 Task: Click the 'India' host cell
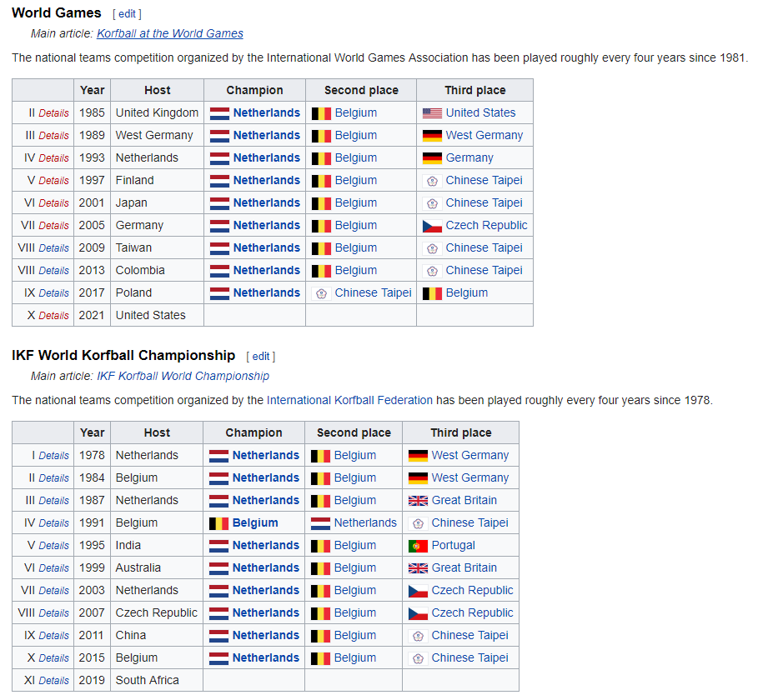(157, 545)
